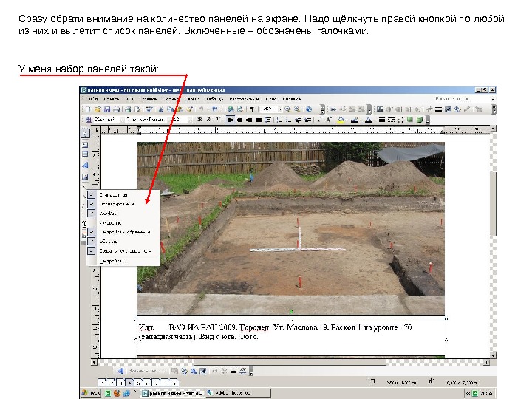Uncheck Formatting toolbar in the toolbar list
Viewport: 532px width, 399px height.
(x=123, y=204)
